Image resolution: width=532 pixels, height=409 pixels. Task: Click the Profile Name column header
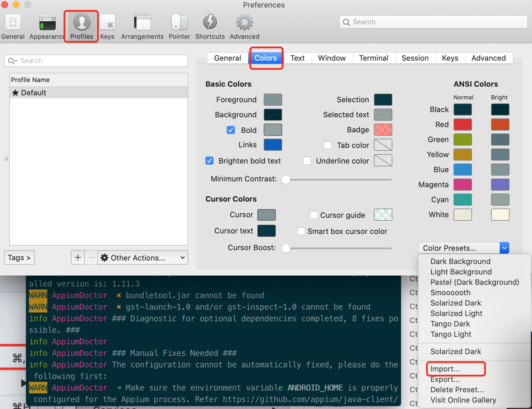tap(99, 80)
